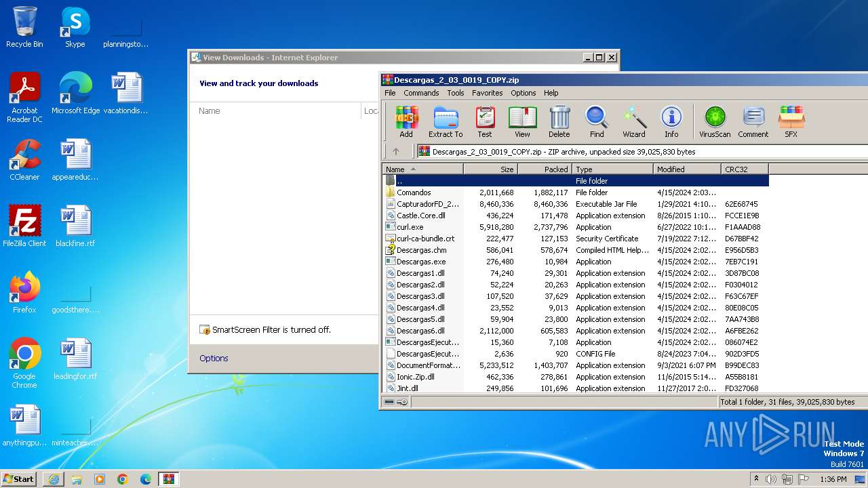Select the Acrobat Reader DC desktop icon
The height and width of the screenshot is (488, 868).
24,98
